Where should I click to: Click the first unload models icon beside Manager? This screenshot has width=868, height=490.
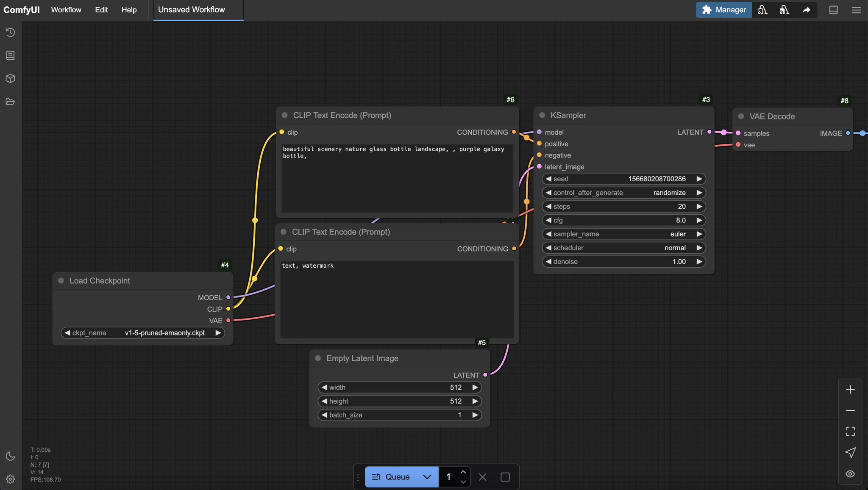762,10
